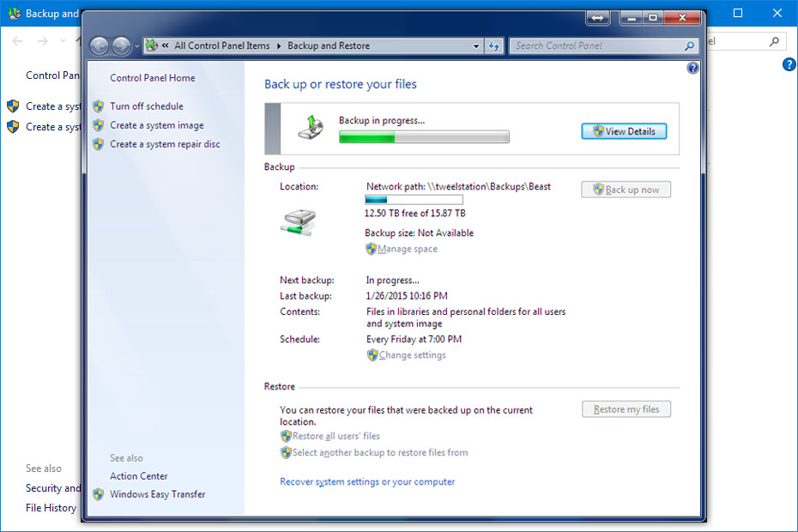Close the background Backup and Restore window
798x532 pixels.
pos(777,13)
